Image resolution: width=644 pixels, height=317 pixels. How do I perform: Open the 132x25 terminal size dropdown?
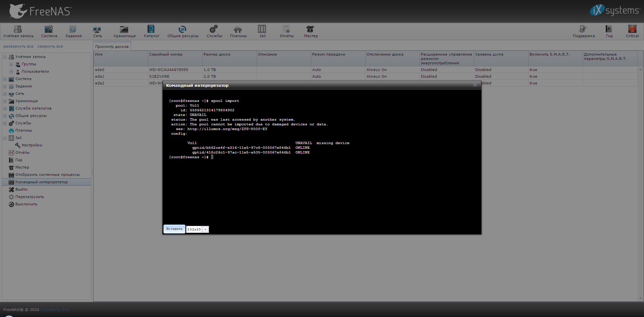point(205,230)
